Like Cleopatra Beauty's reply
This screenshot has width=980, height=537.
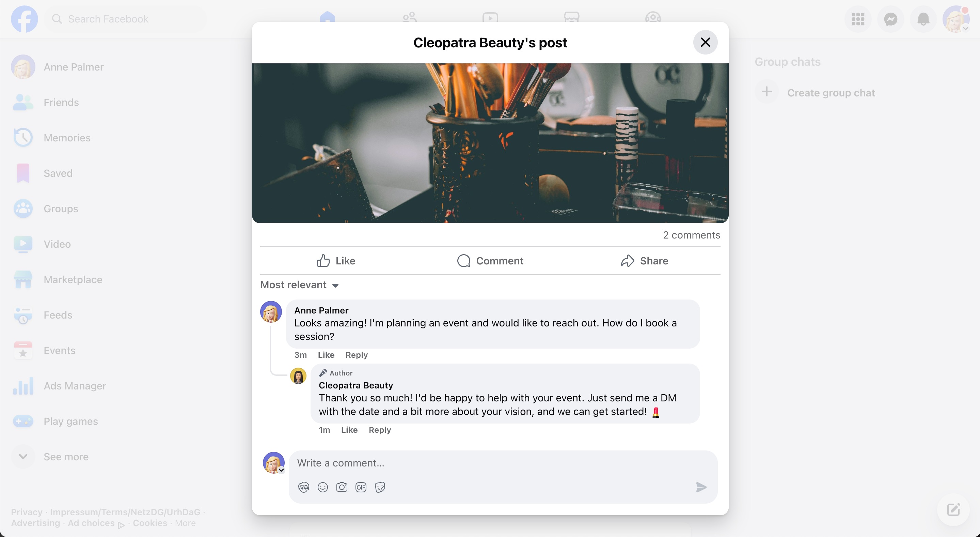pos(349,430)
